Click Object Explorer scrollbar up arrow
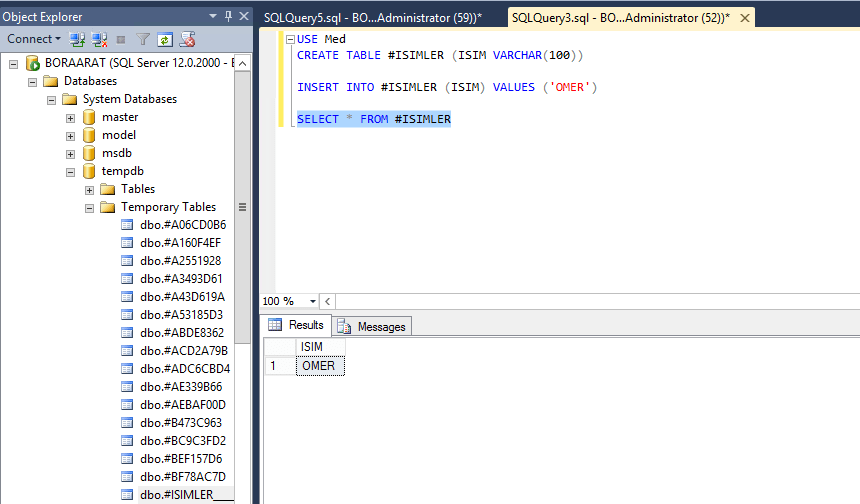The height and width of the screenshot is (504, 860). (x=242, y=63)
